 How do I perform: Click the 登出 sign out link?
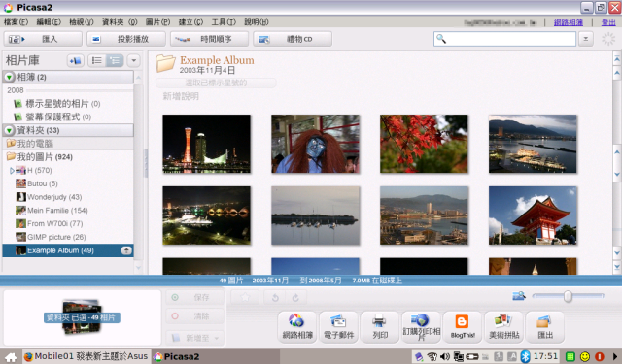608,22
